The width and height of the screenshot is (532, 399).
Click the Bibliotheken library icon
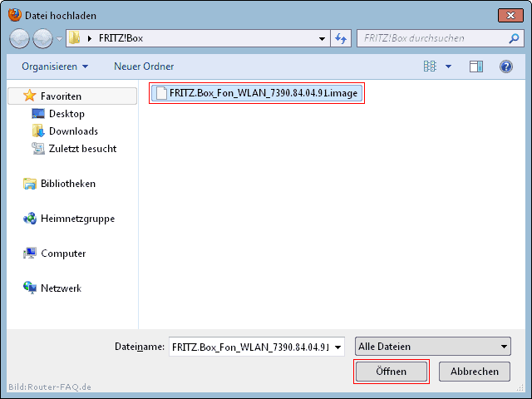click(30, 184)
